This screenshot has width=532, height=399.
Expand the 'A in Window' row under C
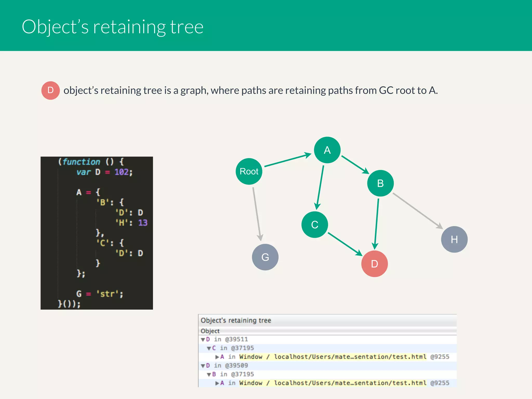point(217,357)
